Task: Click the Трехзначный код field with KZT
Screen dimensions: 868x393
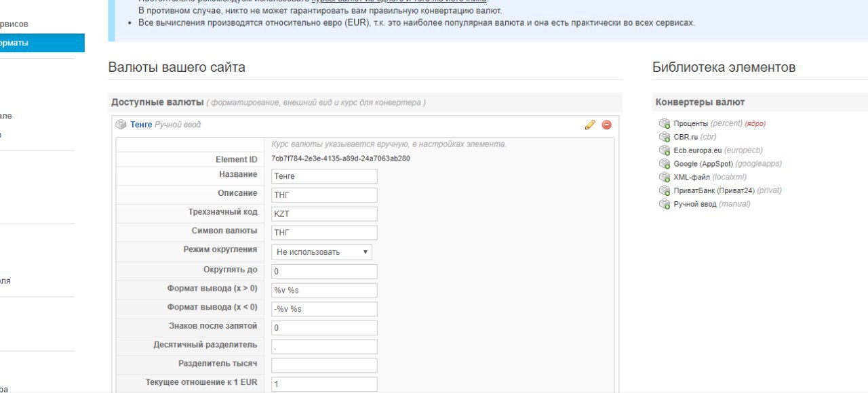Action: pos(324,214)
